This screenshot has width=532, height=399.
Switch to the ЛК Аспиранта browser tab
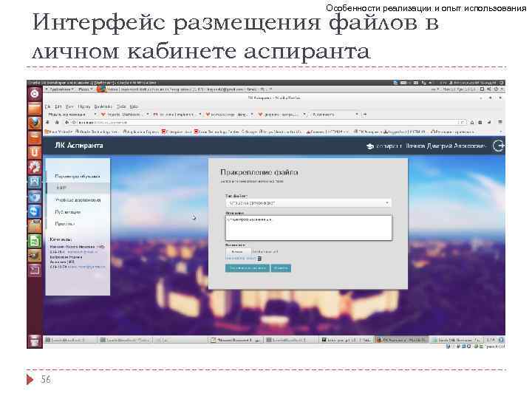(x=334, y=115)
